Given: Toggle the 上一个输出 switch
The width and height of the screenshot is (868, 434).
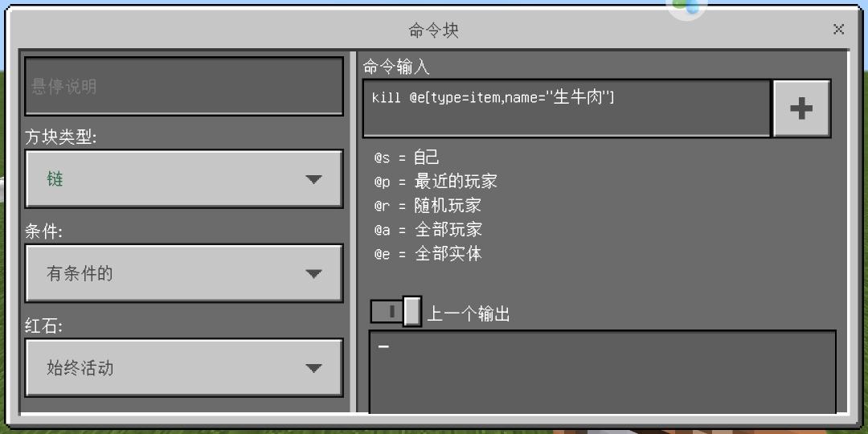Looking at the screenshot, I should [x=395, y=312].
